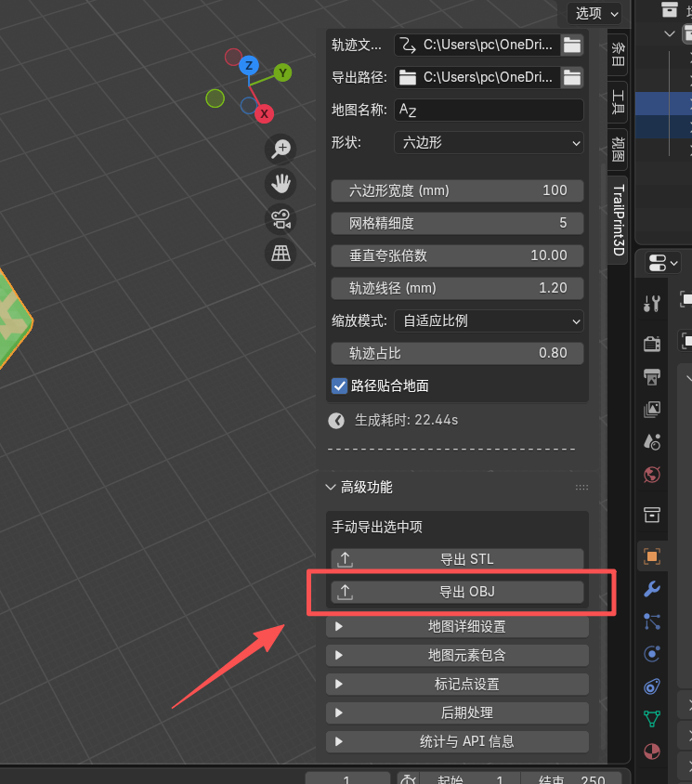Open the Object properties orange square icon
This screenshot has height=784, width=692.
652,556
